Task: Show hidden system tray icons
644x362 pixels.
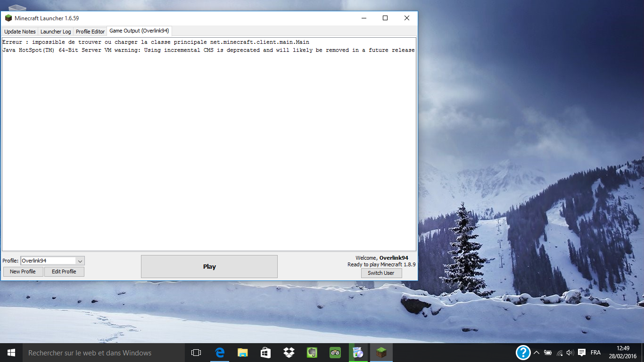Action: coord(537,353)
